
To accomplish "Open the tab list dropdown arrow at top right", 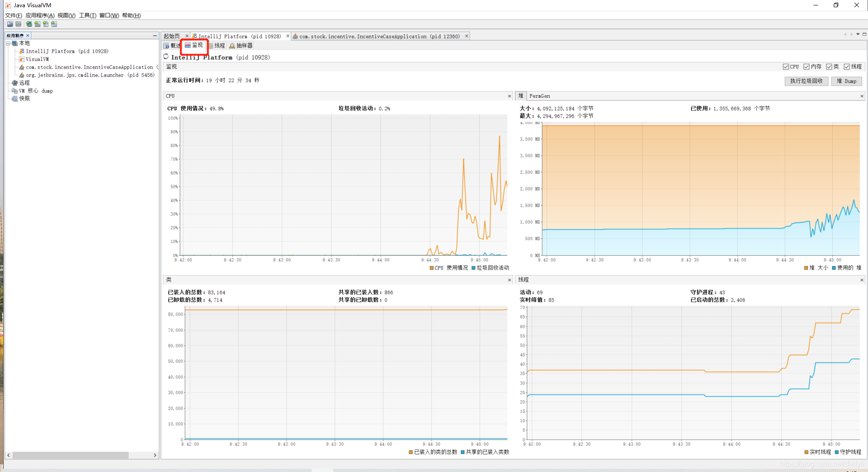I will click(x=858, y=34).
